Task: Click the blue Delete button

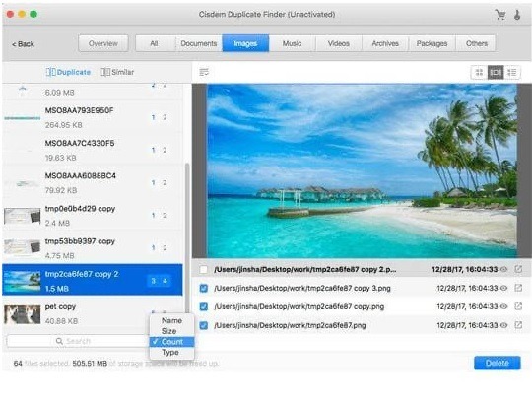Action: [x=498, y=363]
